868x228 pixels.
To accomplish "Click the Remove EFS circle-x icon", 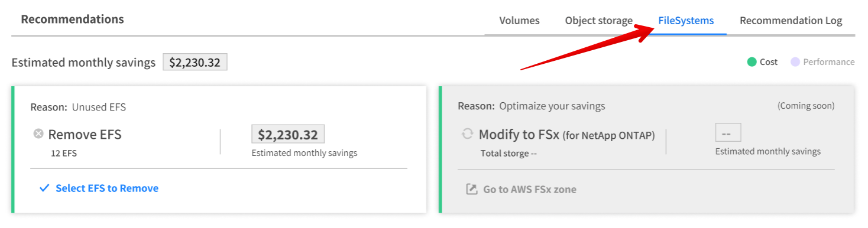I will (38, 134).
